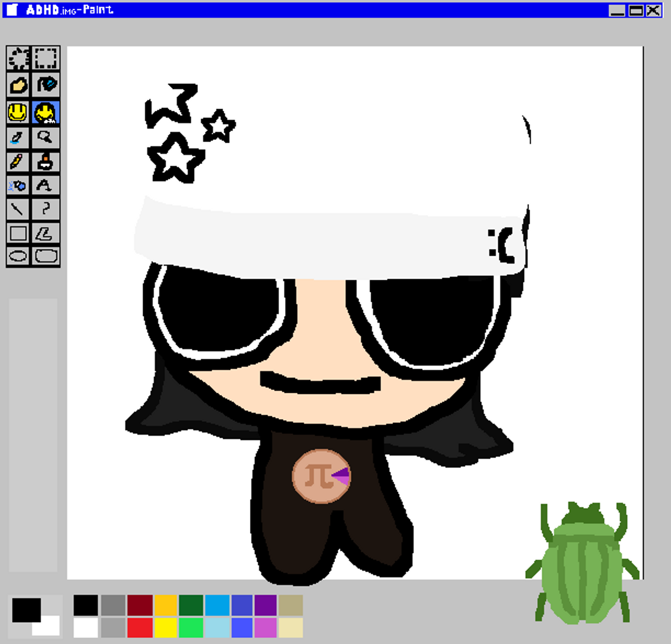Select the bright red swatch

coord(140,628)
